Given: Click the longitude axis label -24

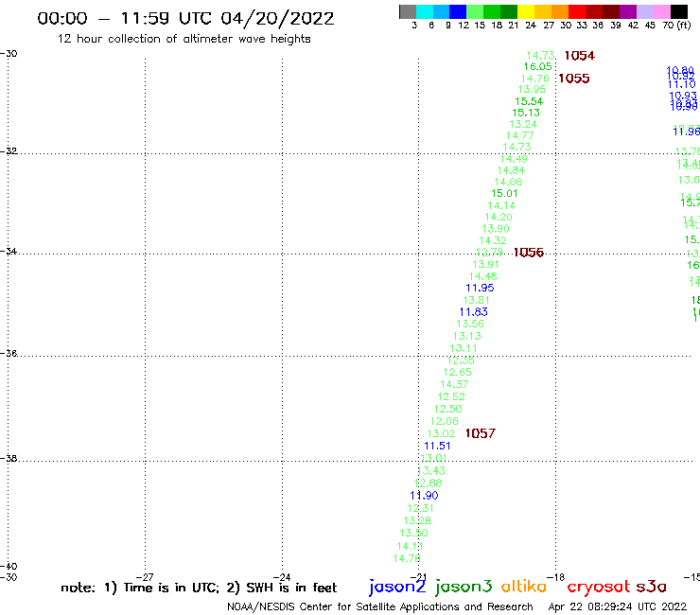Looking at the screenshot, I should [x=282, y=577].
